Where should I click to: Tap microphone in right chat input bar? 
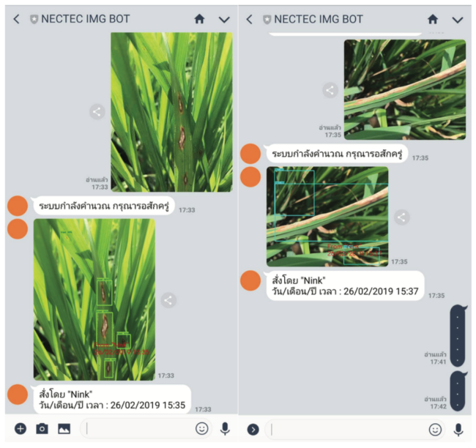[x=458, y=430]
